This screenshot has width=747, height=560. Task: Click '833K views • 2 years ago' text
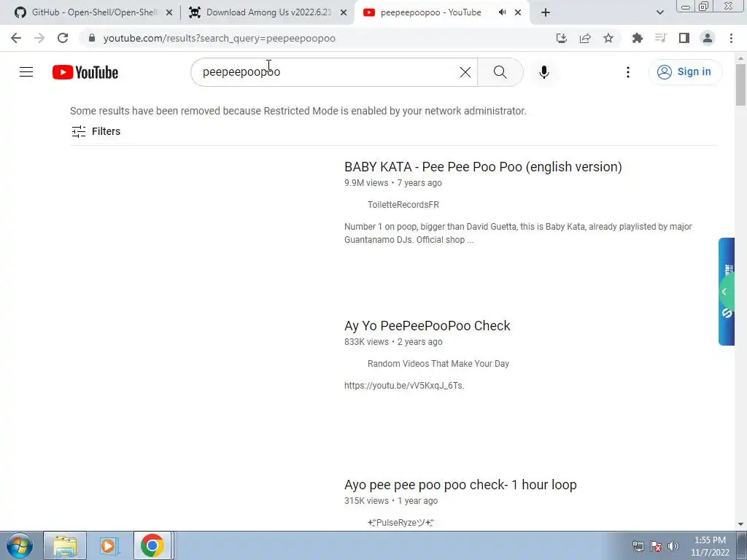[x=393, y=342]
